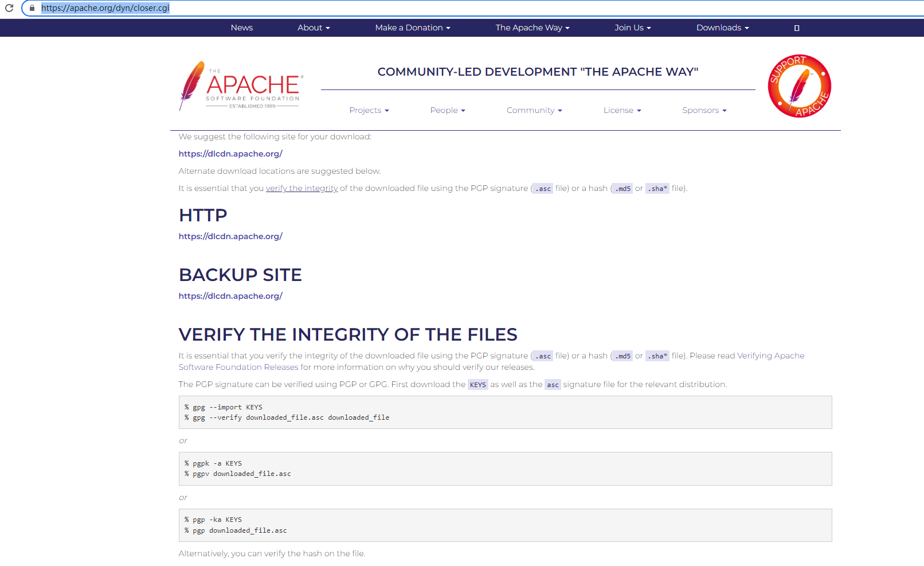Open the Downloads dropdown menu
Image resolution: width=924 pixels, height=566 pixels.
point(723,28)
